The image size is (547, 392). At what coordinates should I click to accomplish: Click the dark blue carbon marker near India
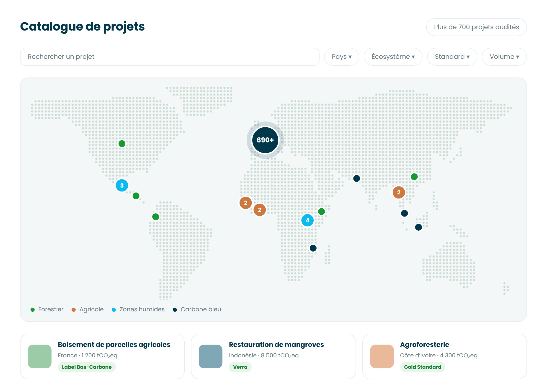click(356, 178)
